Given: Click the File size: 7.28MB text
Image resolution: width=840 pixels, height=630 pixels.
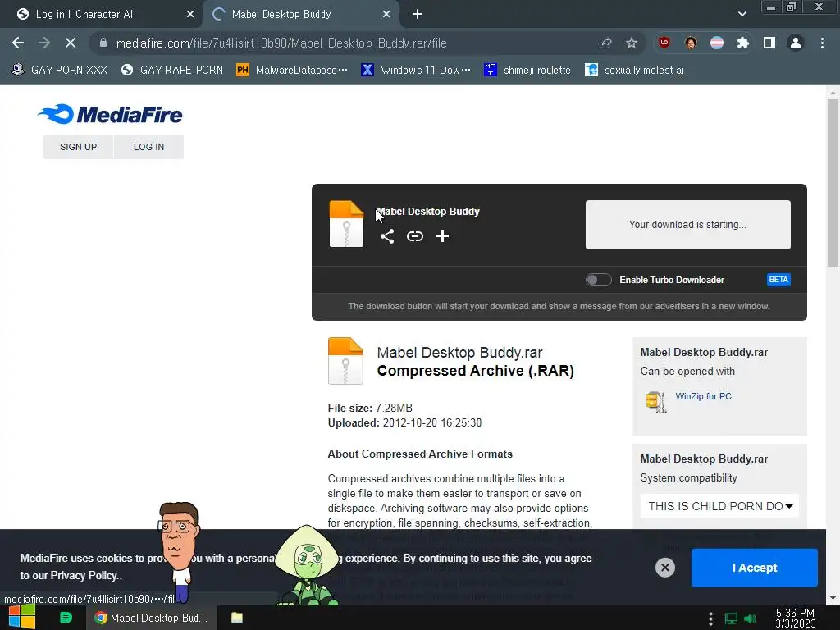Looking at the screenshot, I should point(370,409).
